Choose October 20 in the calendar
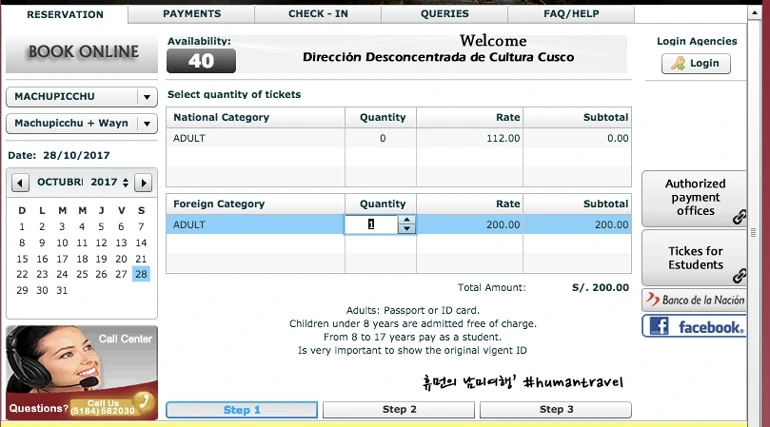Viewport: 770px width, 427px height. pos(121,259)
